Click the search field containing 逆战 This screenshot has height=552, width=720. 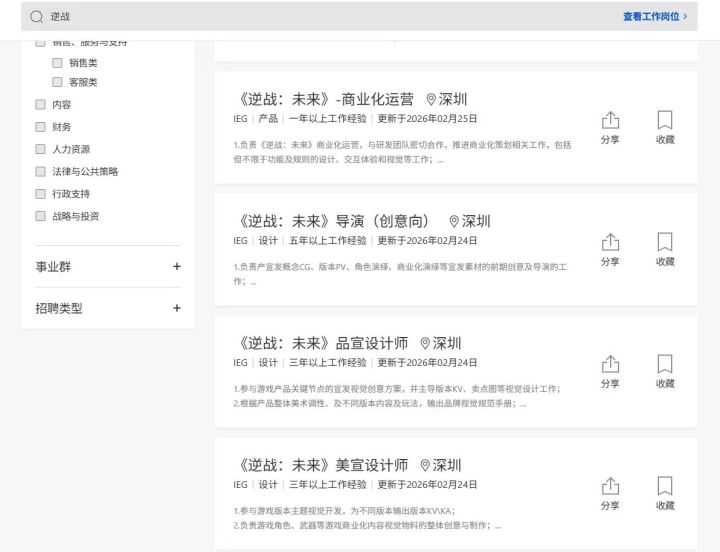point(300,17)
